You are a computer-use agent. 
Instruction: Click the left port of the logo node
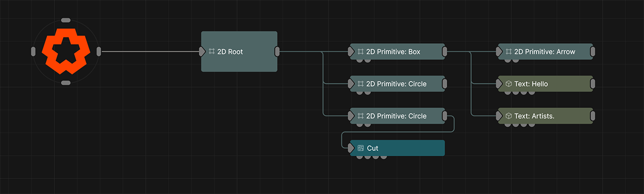click(x=33, y=51)
